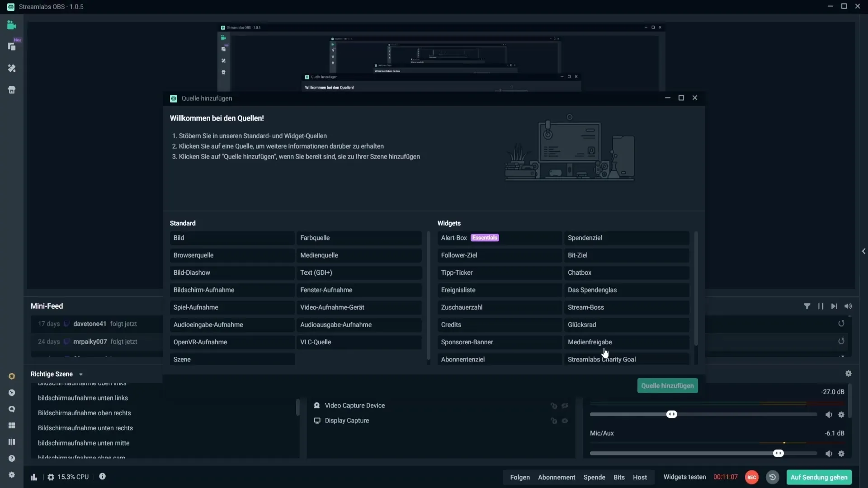Test the Spende widget alert
This screenshot has height=488, width=868.
pos(594,477)
